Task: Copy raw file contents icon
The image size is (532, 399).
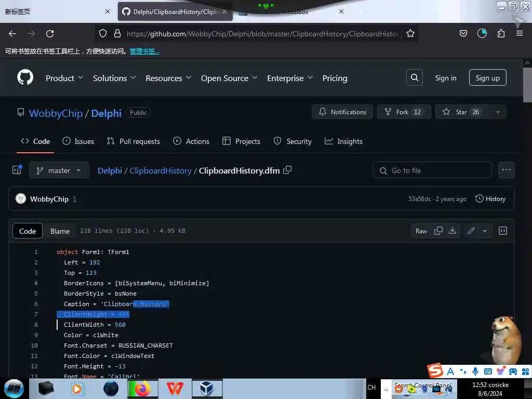Action: tap(438, 231)
